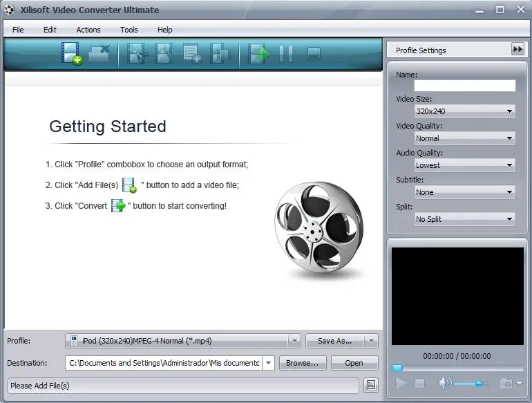Open the Profile combobox showing iPod MPEG-4
532x403 pixels.
coord(183,341)
